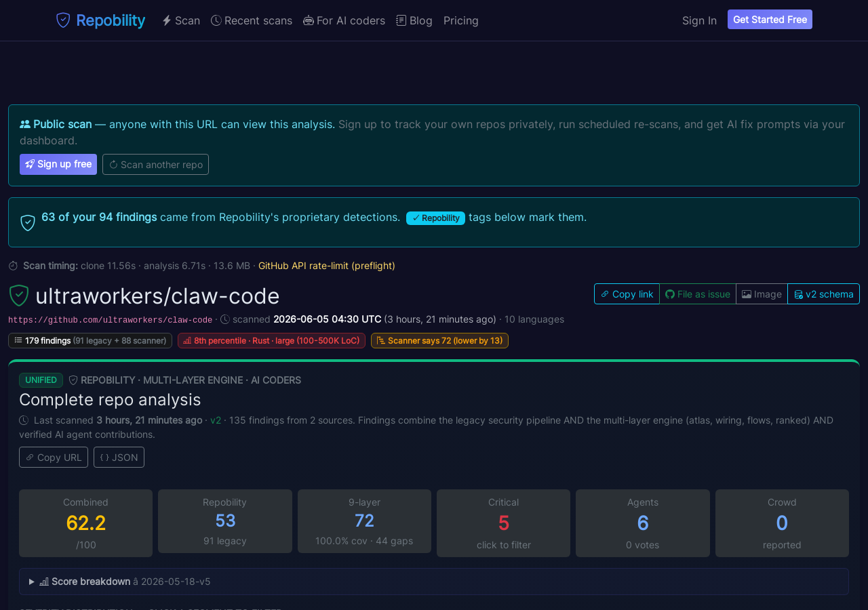Click the Agents 6 card
The image size is (868, 610).
coord(643,523)
